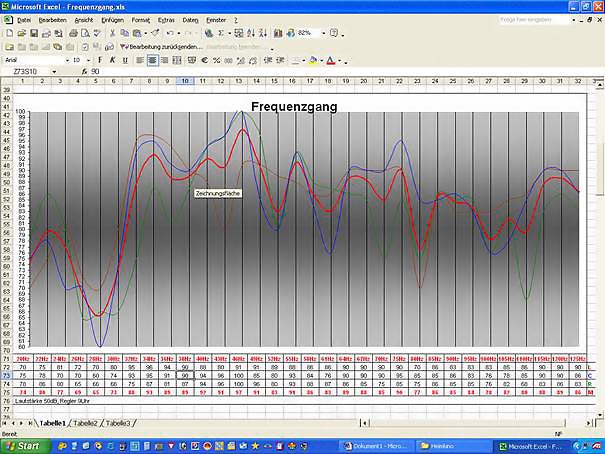Click the function fx icon in formula bar
The image size is (605, 454).
(85, 72)
